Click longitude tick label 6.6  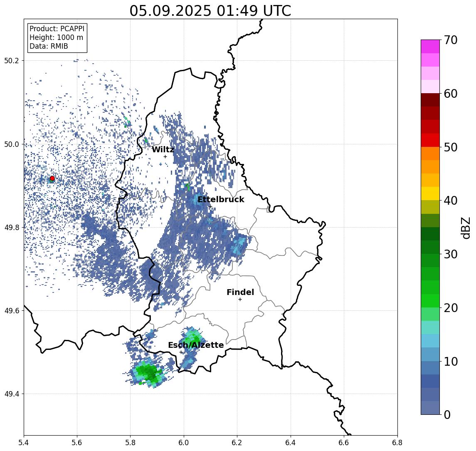[344, 443]
